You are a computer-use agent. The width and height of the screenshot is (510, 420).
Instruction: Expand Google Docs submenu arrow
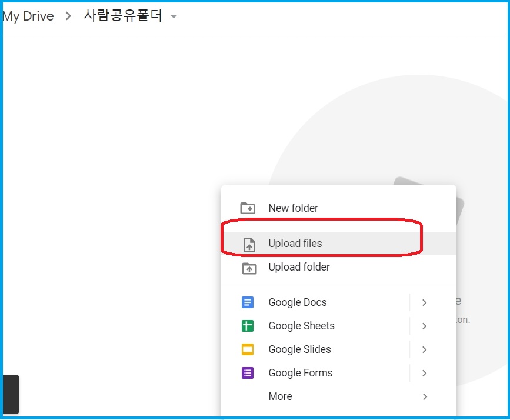click(424, 302)
